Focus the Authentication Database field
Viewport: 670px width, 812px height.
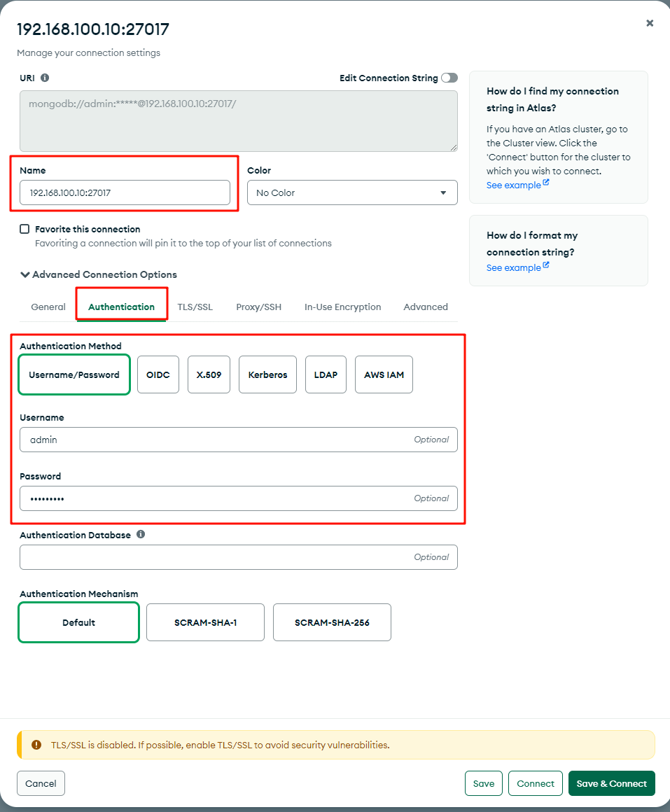coord(210,557)
